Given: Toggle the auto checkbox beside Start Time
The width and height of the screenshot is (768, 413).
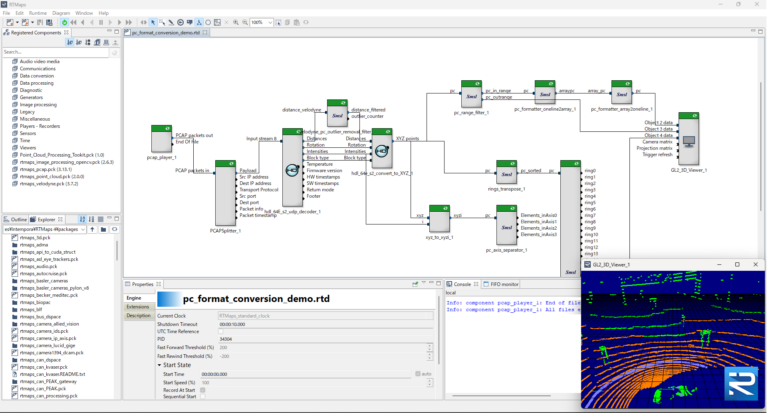Looking at the screenshot, I should [418, 374].
